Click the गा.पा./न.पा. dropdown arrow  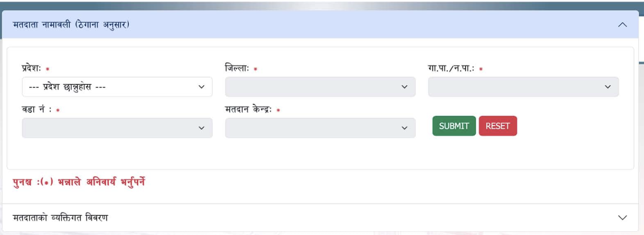(608, 87)
